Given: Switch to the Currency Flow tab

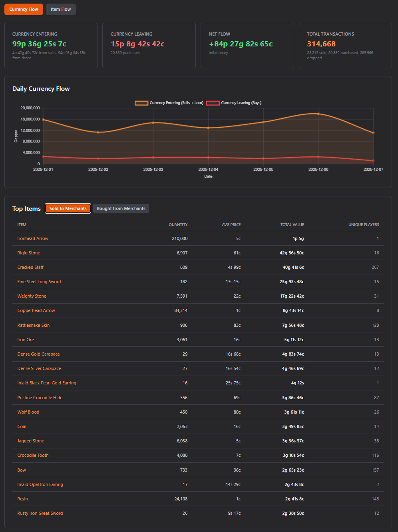Looking at the screenshot, I should [24, 9].
